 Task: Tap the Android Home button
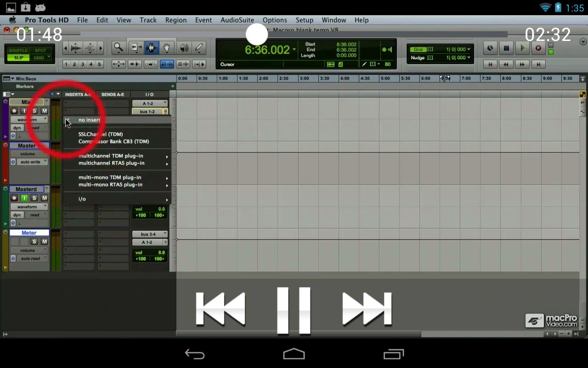pyautogui.click(x=294, y=354)
